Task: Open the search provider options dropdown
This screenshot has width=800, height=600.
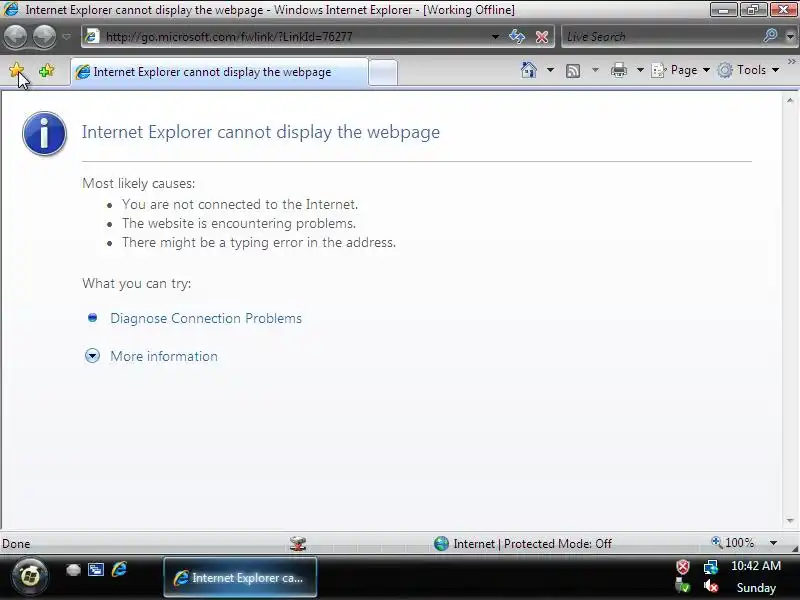Action: 790,37
